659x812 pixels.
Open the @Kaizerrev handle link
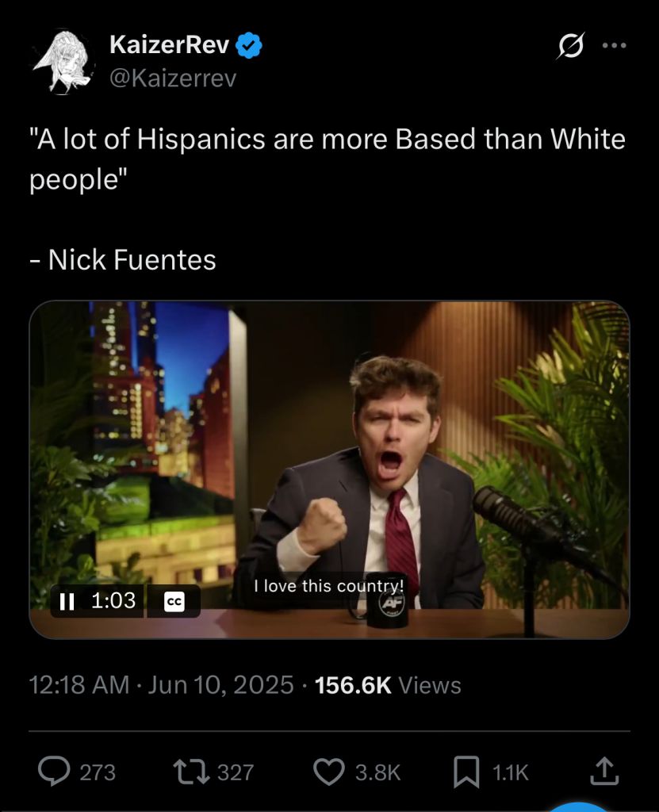(173, 79)
